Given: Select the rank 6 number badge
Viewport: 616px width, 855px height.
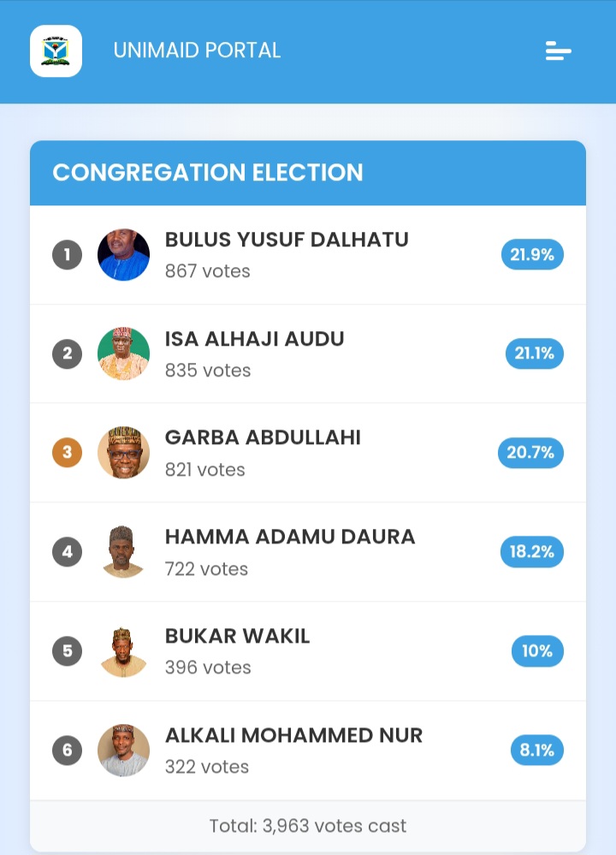Looking at the screenshot, I should point(67,751).
